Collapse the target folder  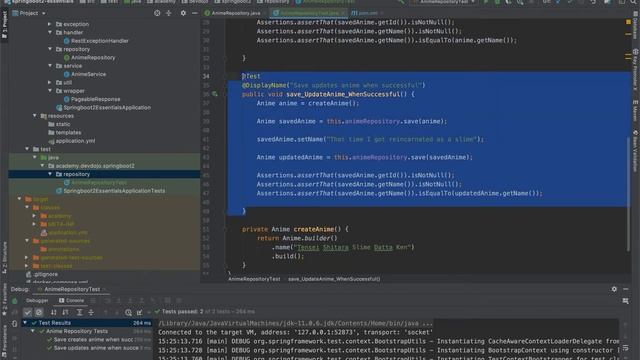19,199
